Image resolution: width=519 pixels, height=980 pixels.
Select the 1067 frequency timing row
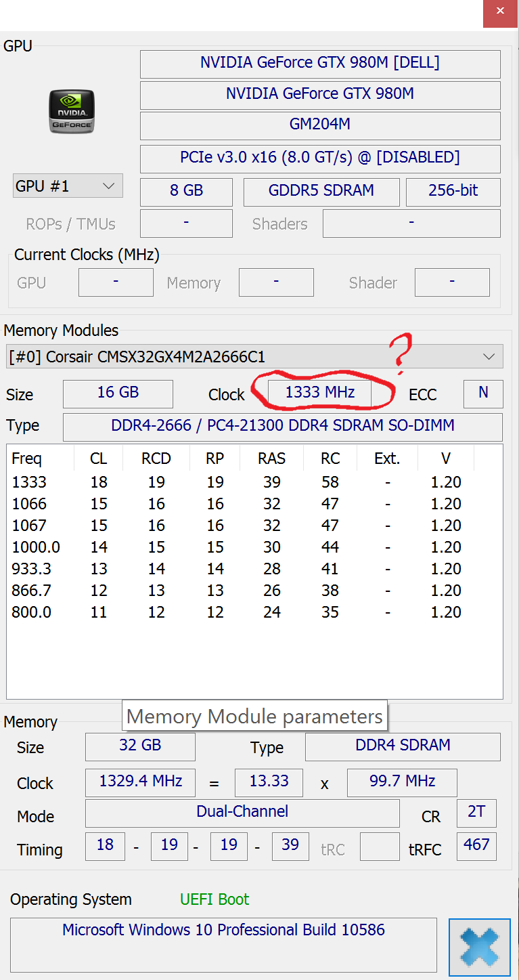coord(254,526)
